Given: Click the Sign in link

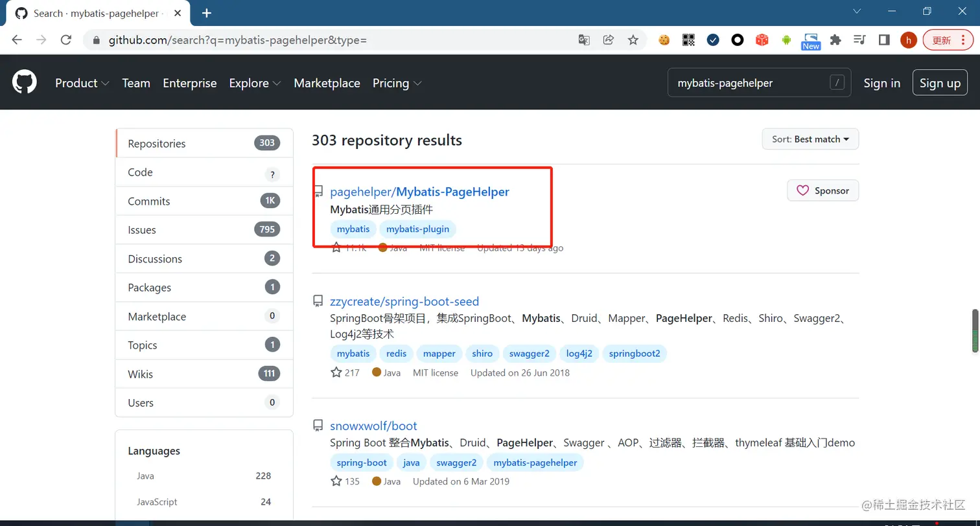Looking at the screenshot, I should [881, 83].
